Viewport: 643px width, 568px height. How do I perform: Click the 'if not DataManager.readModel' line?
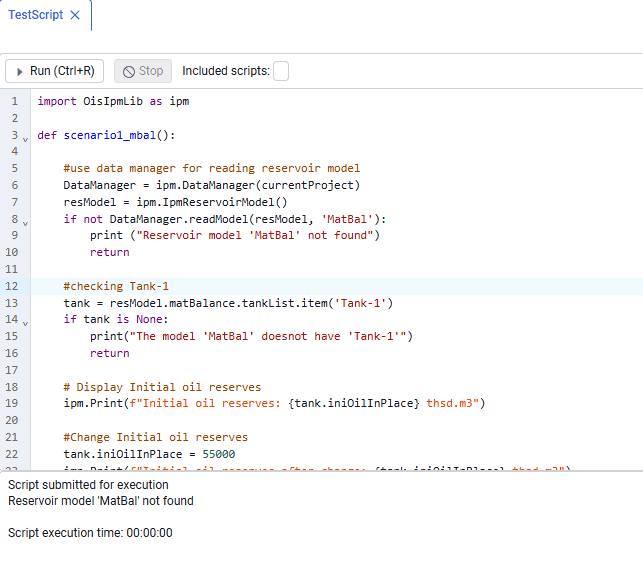tap(225, 219)
